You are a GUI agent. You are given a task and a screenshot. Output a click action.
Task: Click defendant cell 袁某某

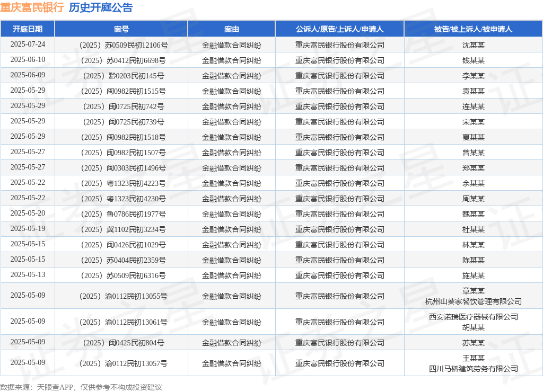click(x=474, y=91)
